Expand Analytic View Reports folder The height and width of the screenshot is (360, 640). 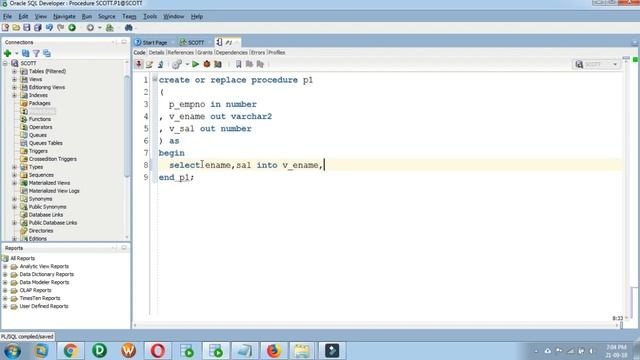(5, 266)
